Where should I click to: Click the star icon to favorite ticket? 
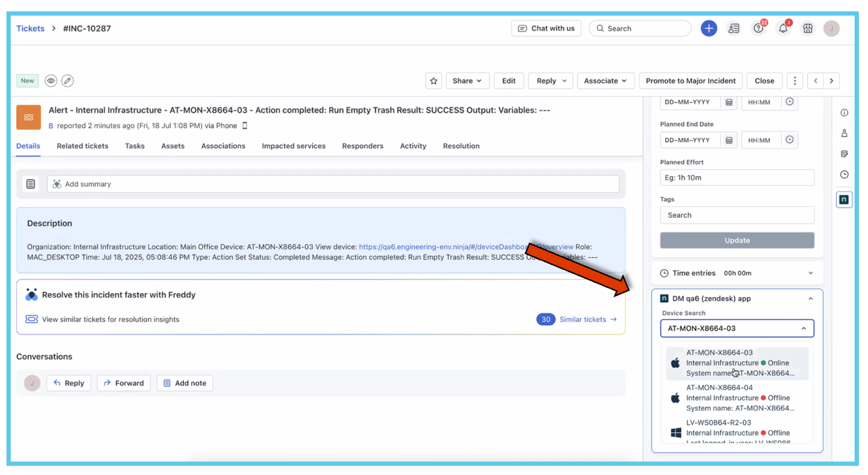433,81
